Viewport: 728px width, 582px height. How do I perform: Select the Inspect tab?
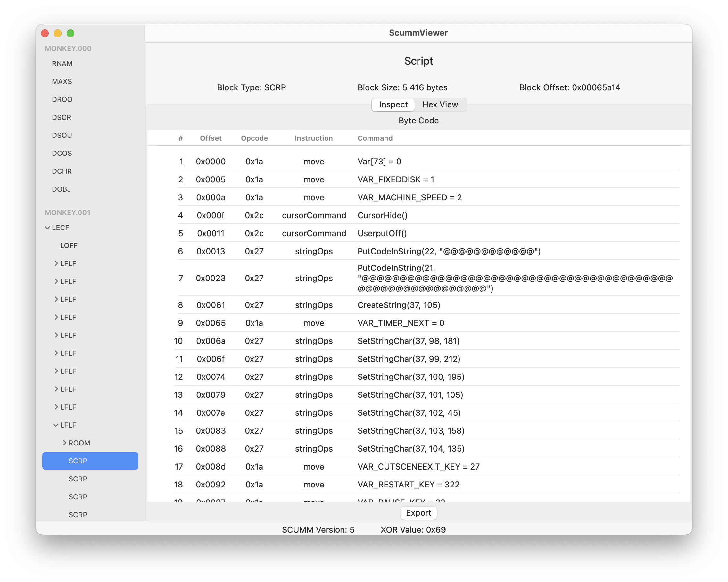pyautogui.click(x=393, y=105)
